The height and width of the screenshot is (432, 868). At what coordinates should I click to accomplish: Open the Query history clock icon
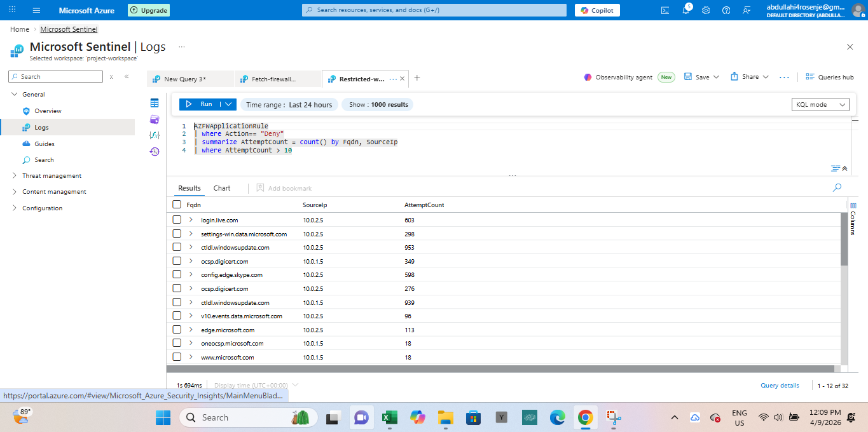click(x=155, y=151)
